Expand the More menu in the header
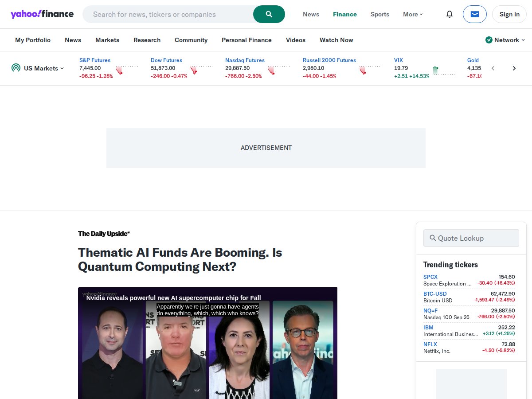This screenshot has width=532, height=399. coord(413,14)
